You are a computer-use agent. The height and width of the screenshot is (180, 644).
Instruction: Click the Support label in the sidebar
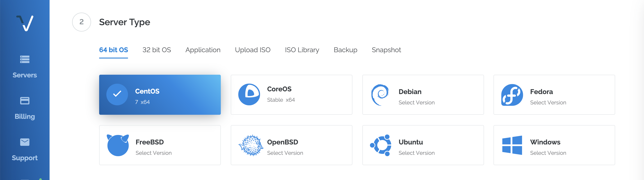tap(25, 158)
